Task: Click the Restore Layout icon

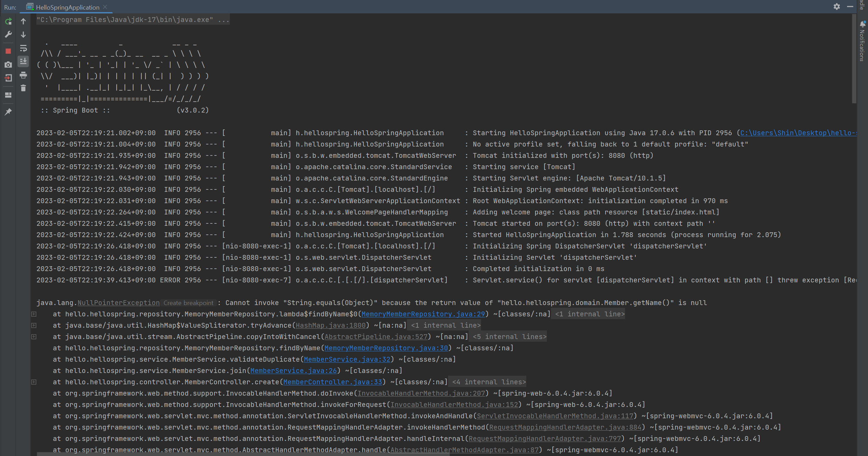Action: coord(9,95)
